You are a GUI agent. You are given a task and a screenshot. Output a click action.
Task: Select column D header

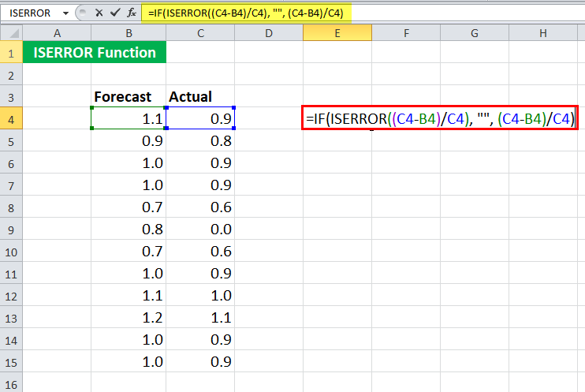[269, 33]
